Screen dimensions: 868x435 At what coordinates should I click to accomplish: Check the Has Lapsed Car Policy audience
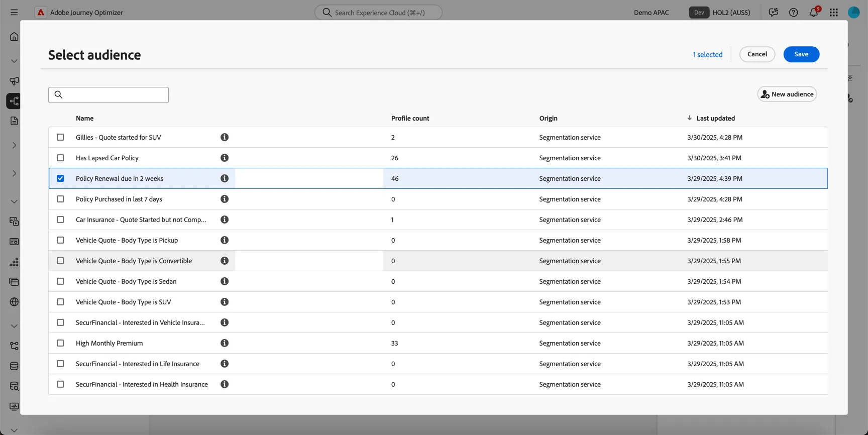60,158
